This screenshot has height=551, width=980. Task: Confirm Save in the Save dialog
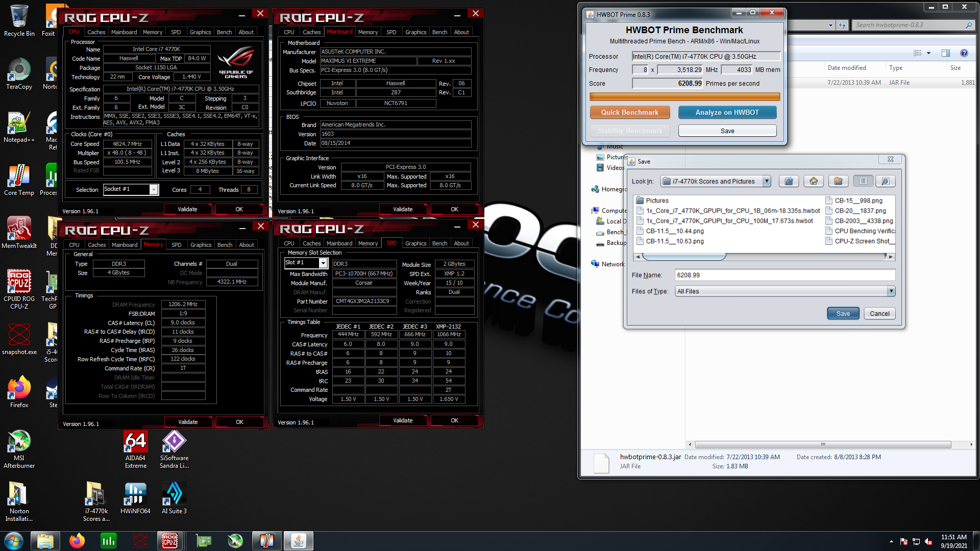click(843, 314)
